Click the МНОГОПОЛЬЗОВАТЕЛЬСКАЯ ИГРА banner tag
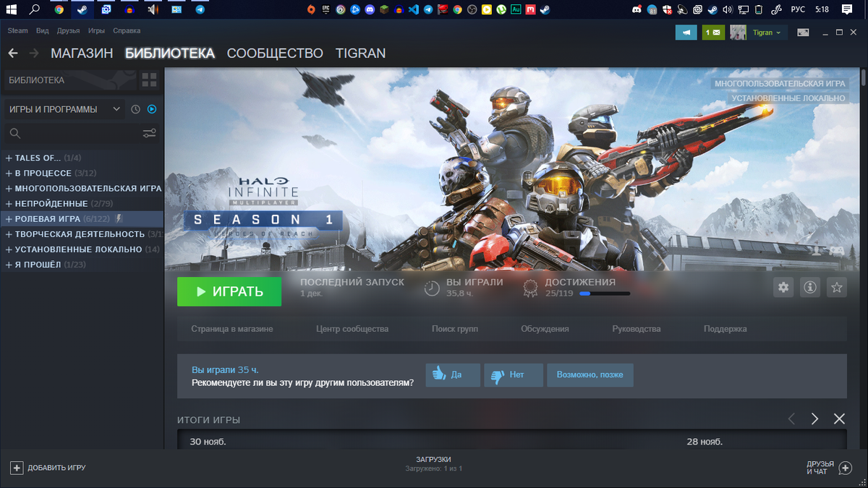The width and height of the screenshot is (868, 488). pos(780,84)
